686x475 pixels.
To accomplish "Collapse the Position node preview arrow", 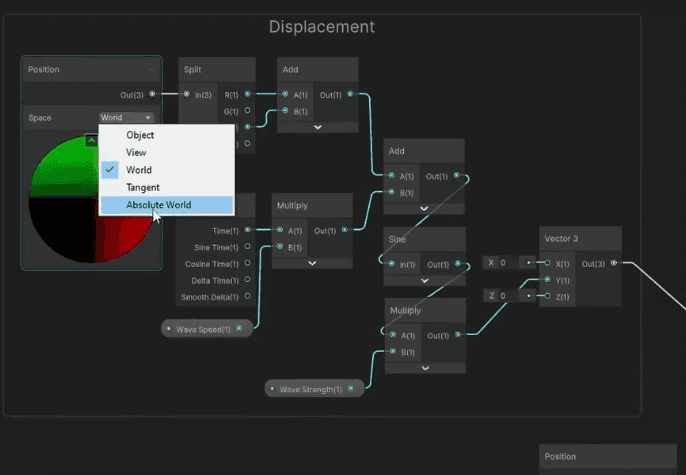I will 91,141.
